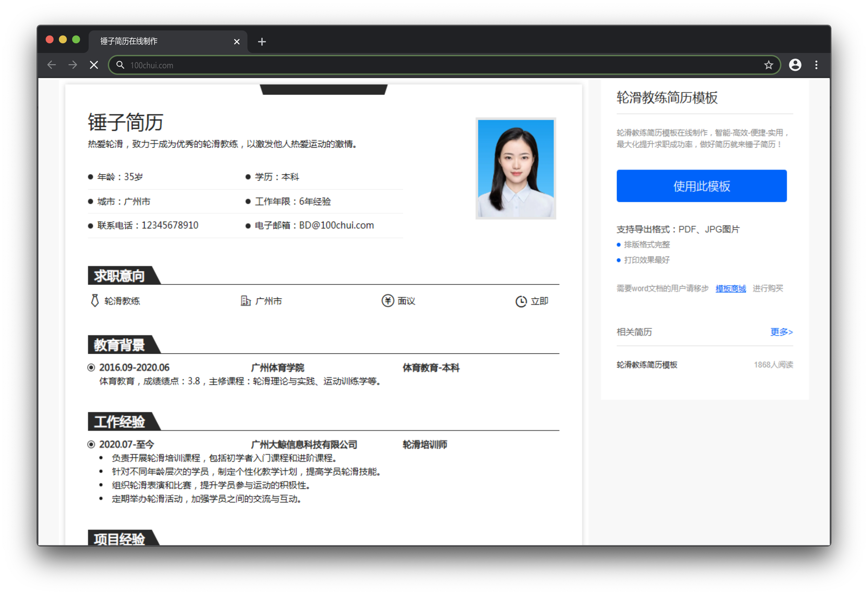Click the 相关简历 heading
868x595 pixels.
pos(634,332)
